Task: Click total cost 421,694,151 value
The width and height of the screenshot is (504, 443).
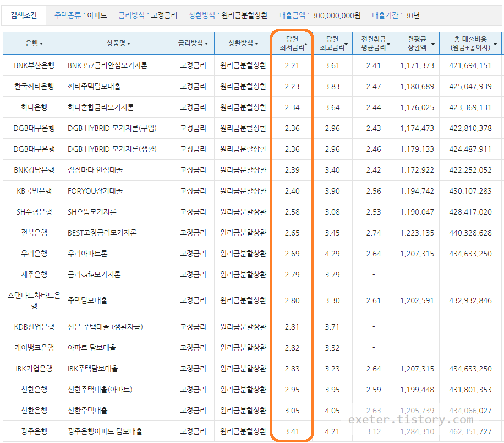Action: coord(470,65)
